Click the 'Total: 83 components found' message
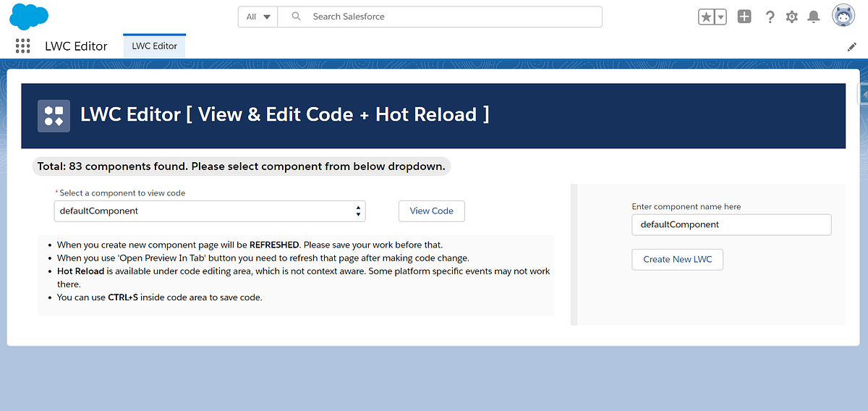The width and height of the screenshot is (868, 411). (x=242, y=166)
